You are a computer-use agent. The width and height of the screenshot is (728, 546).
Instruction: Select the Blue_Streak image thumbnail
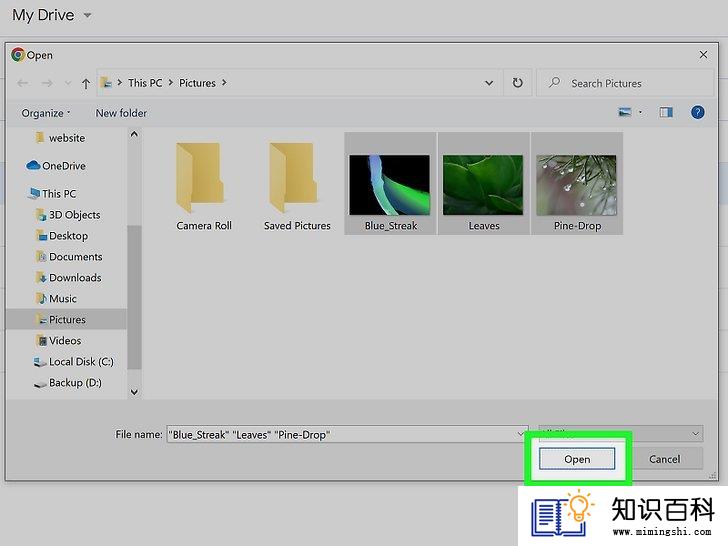[390, 183]
